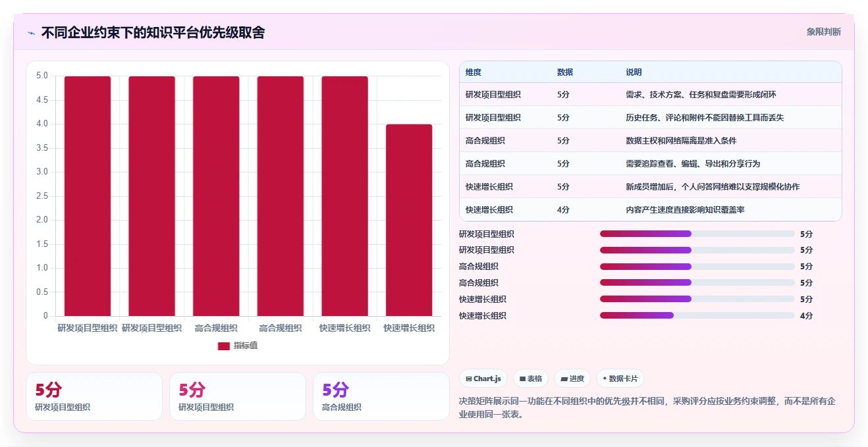Click cell 历史任务、评论和附件不能因替换工具而丢失

[705, 118]
